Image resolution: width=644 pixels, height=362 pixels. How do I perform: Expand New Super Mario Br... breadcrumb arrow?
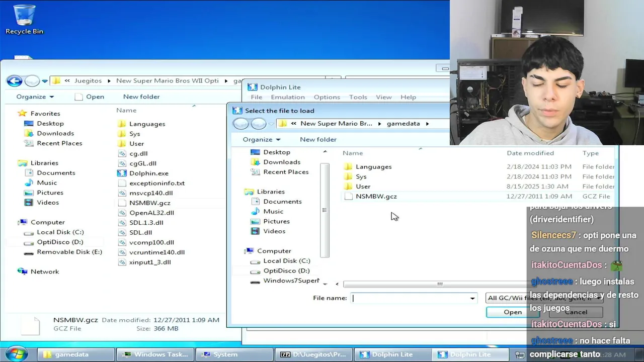(x=379, y=124)
